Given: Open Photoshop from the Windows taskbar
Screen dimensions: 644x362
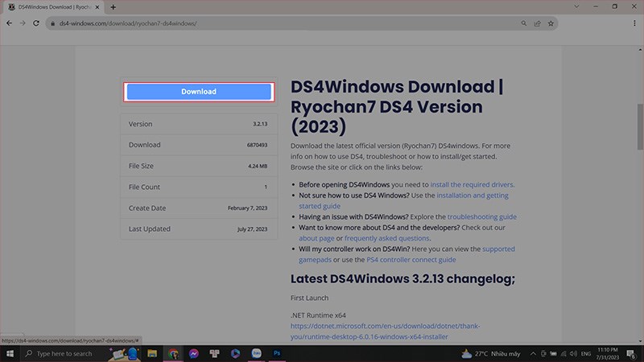Looking at the screenshot, I should (277, 353).
